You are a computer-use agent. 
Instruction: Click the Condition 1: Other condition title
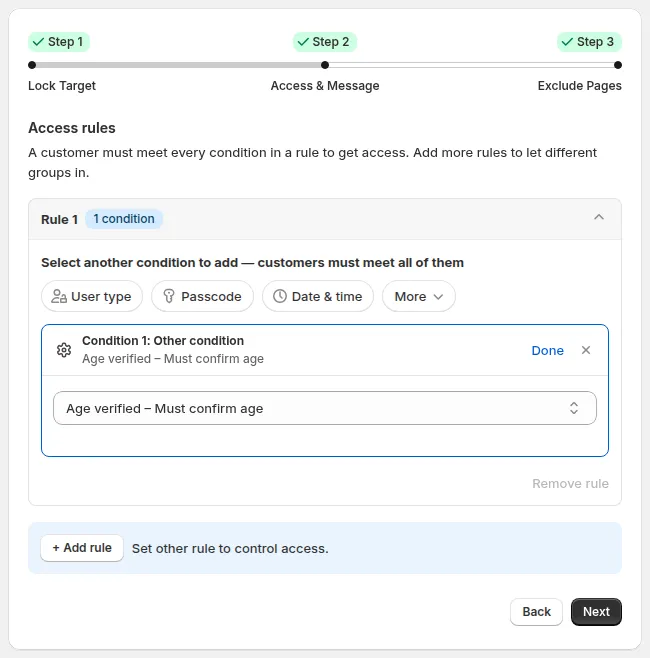(163, 340)
